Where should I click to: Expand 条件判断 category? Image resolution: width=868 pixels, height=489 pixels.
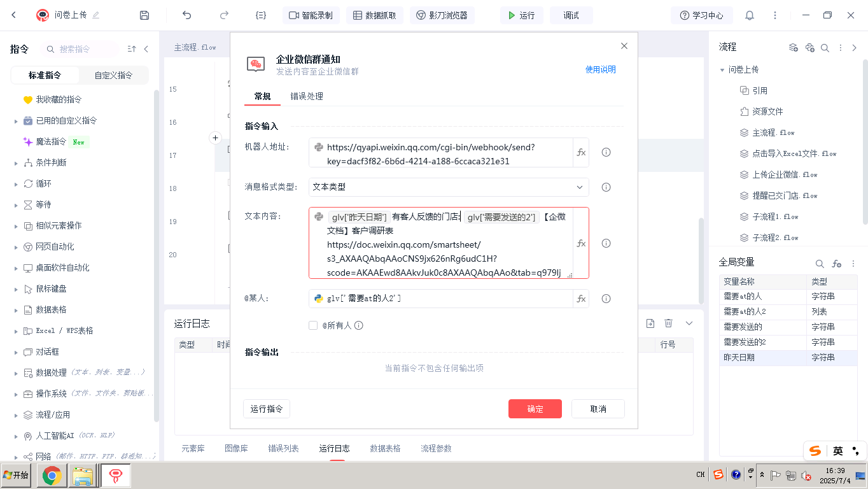click(x=15, y=162)
